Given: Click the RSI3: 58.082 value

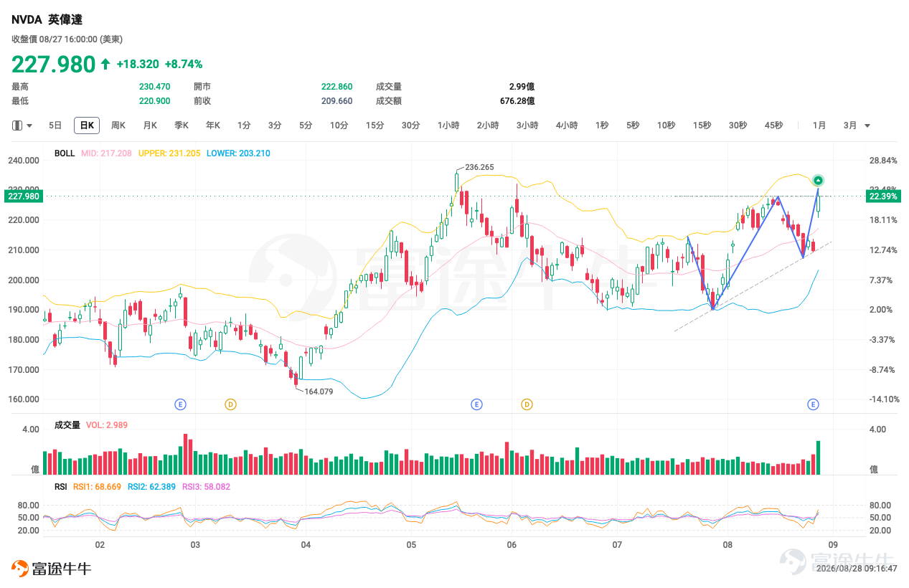Looking at the screenshot, I should point(206,487).
